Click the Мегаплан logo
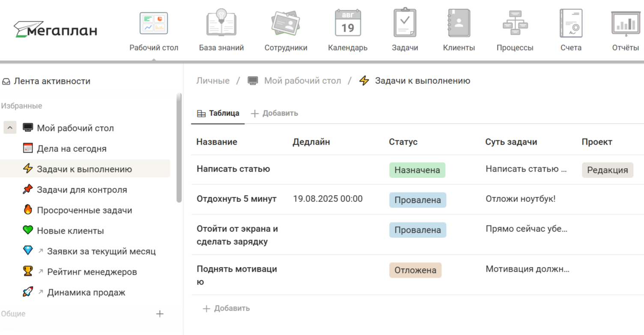 point(56,30)
